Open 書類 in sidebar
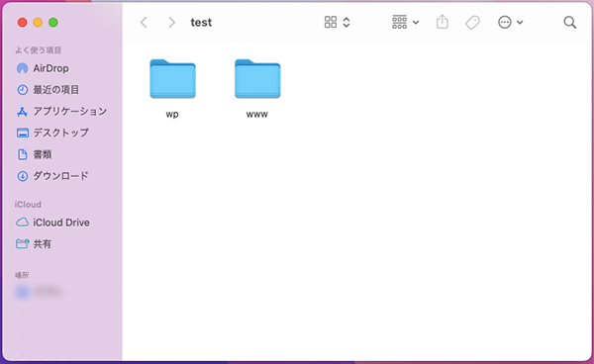 [x=34, y=154]
